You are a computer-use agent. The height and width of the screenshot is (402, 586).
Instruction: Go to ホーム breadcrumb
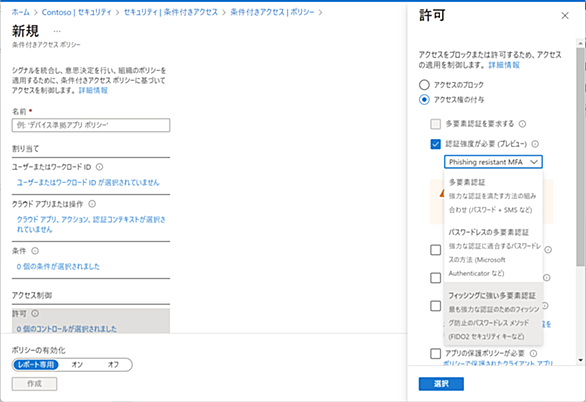21,12
